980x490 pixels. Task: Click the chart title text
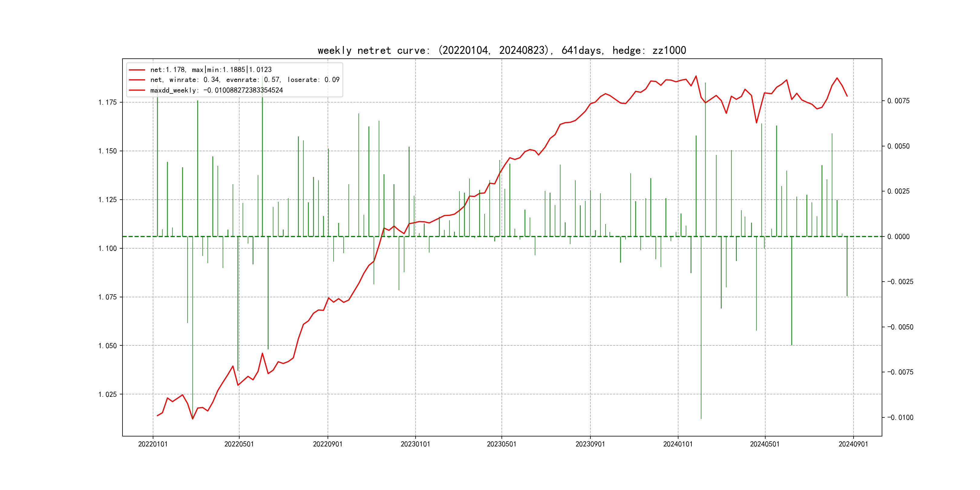pos(501,50)
